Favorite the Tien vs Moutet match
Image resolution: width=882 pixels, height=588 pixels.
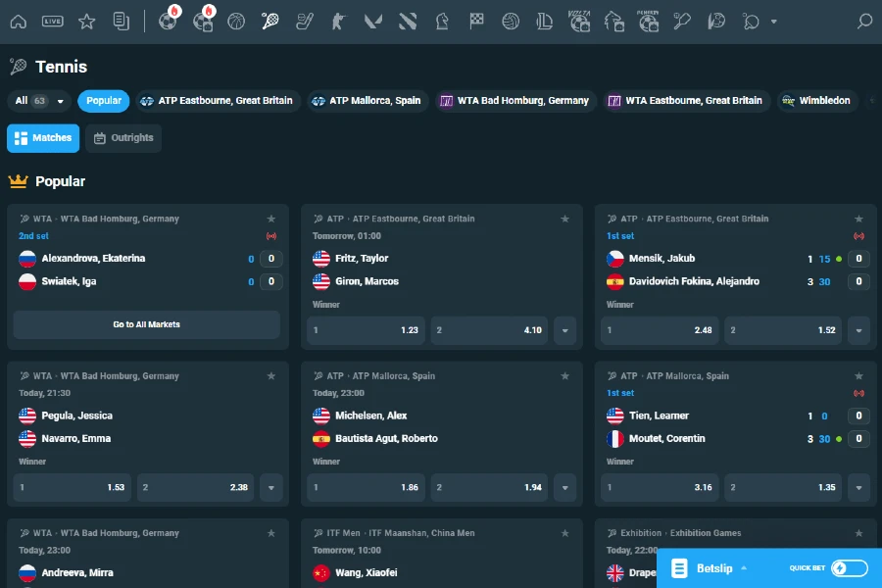click(858, 376)
